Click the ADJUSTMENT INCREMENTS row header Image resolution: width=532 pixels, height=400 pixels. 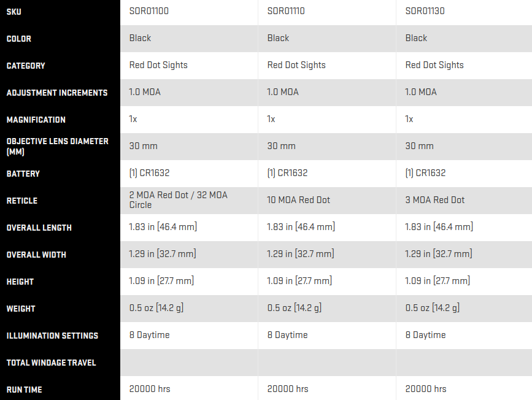57,93
